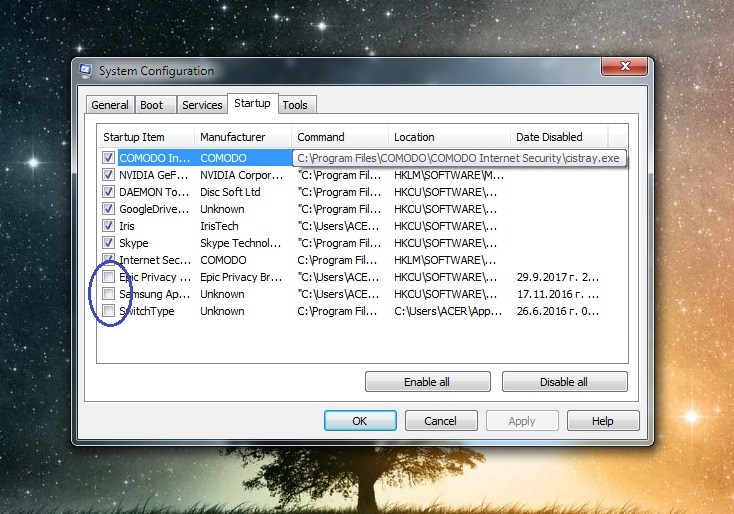
Task: Select the Disc Soft Ltd manufacturer cell
Action: point(230,192)
